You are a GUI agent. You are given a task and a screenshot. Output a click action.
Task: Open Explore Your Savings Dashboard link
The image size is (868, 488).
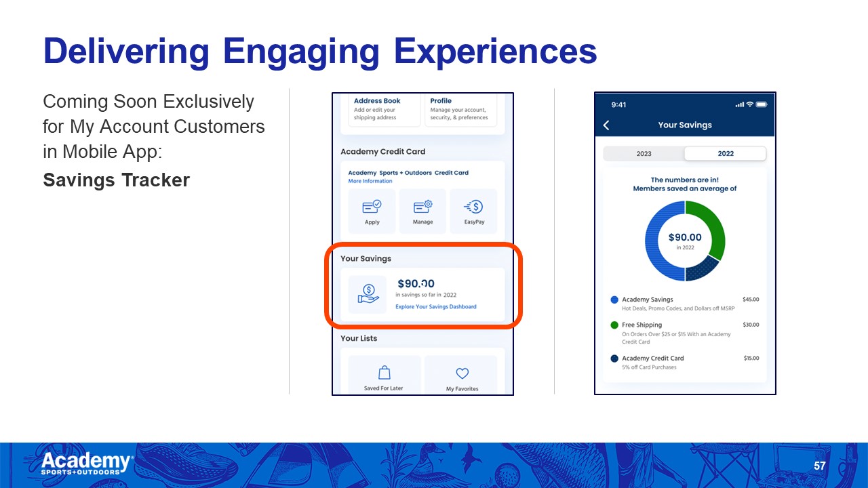[x=436, y=307]
